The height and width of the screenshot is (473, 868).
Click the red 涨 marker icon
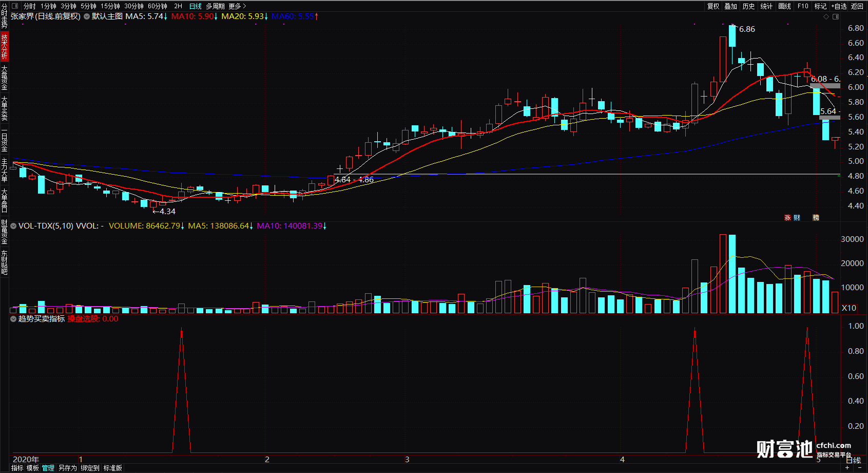(x=787, y=218)
